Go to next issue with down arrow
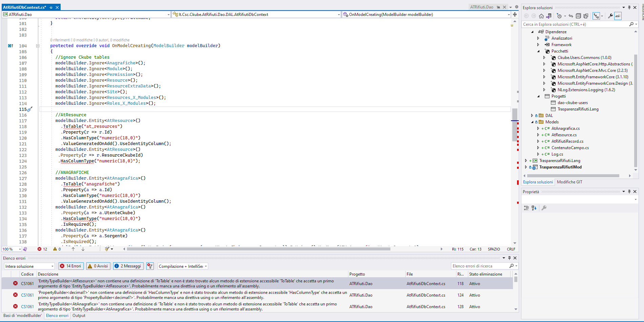The image size is (644, 322). click(83, 249)
